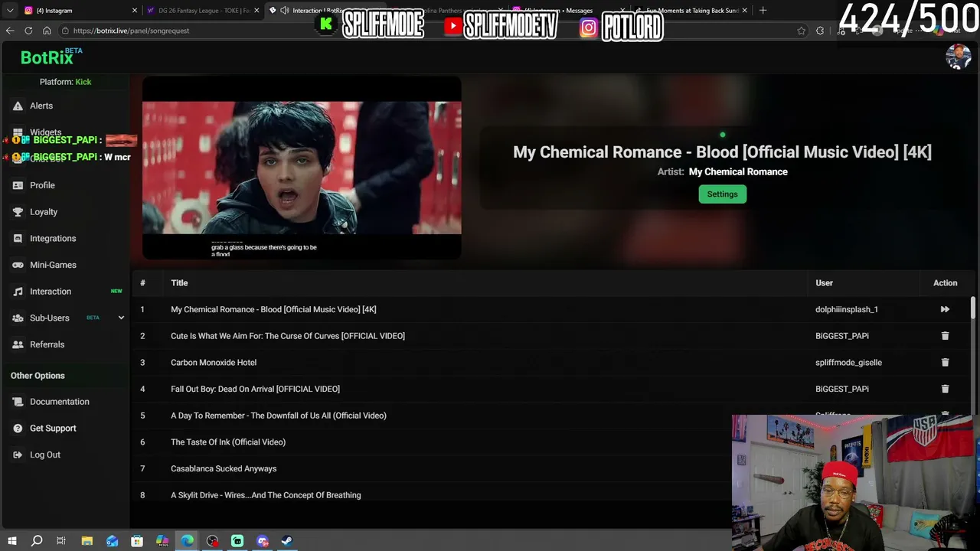Reload the botrix.live page
980x551 pixels.
[x=28, y=31]
